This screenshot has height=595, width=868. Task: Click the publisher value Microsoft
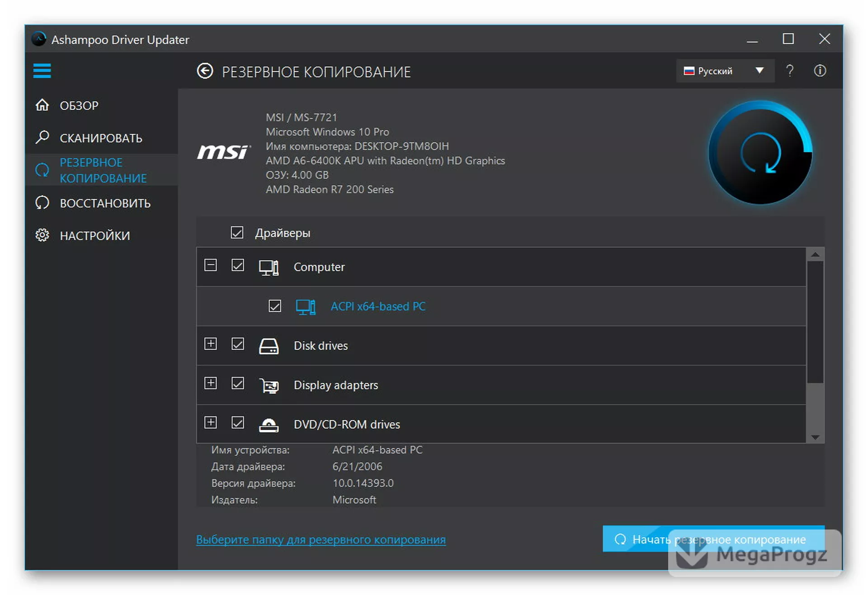pyautogui.click(x=354, y=500)
